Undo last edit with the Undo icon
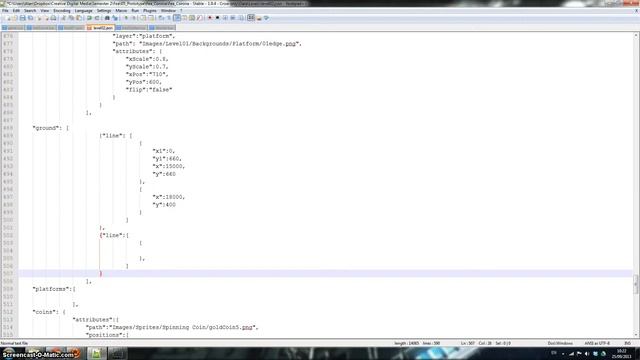 pos(89,18)
